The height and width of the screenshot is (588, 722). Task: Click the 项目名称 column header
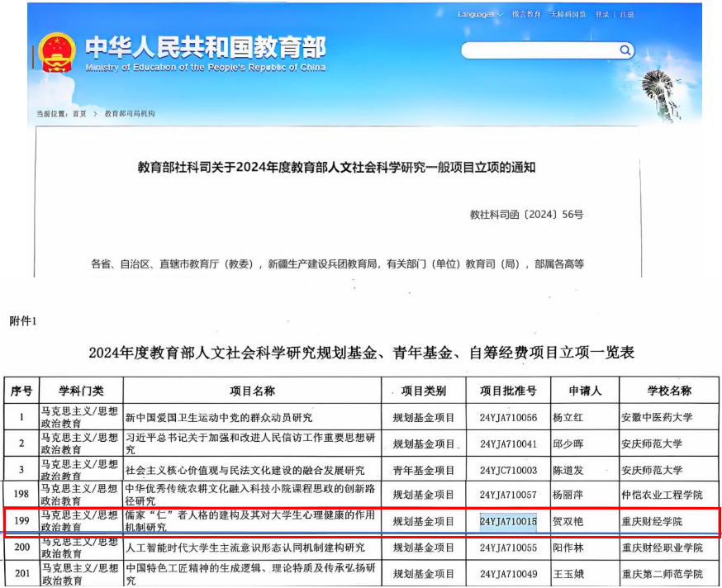tap(252, 391)
